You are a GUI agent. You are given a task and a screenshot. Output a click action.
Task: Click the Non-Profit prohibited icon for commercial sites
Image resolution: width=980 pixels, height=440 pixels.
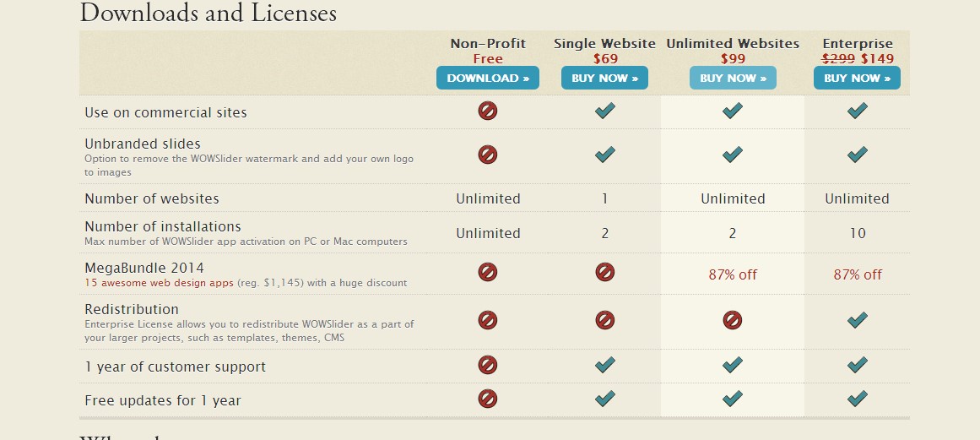(488, 111)
